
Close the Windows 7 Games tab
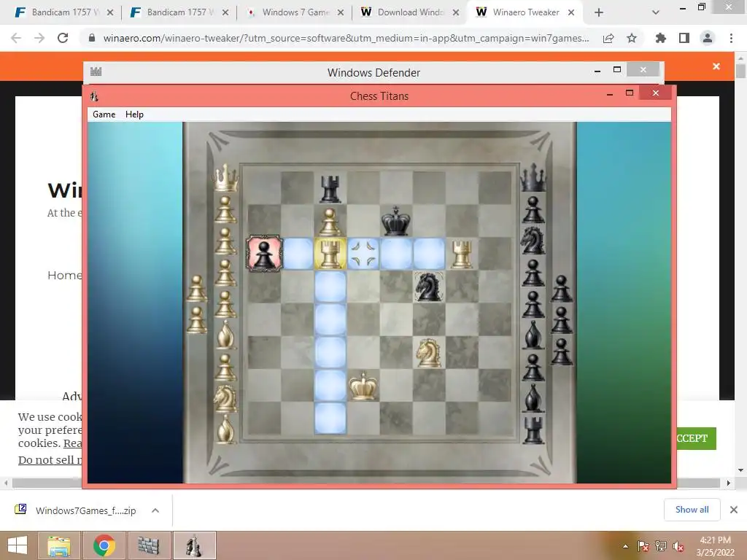340,12
